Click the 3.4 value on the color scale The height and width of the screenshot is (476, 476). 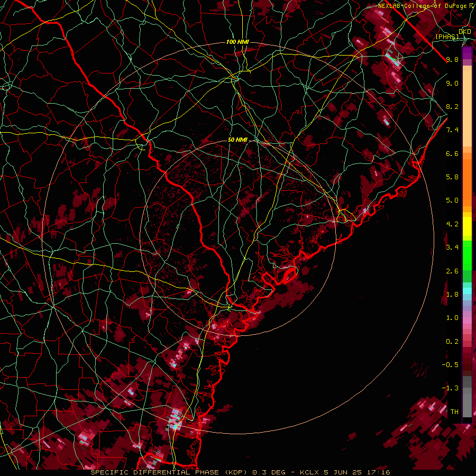tap(452, 248)
